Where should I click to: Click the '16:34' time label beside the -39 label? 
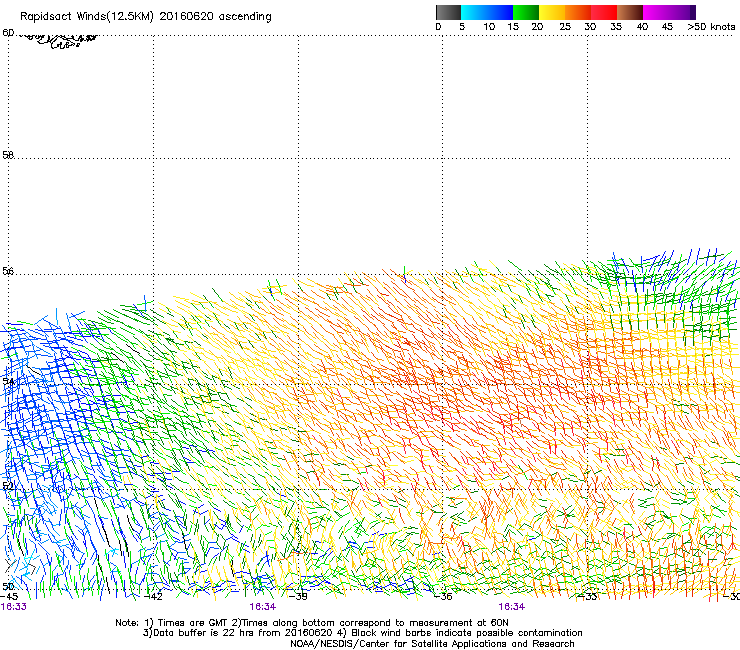263,607
